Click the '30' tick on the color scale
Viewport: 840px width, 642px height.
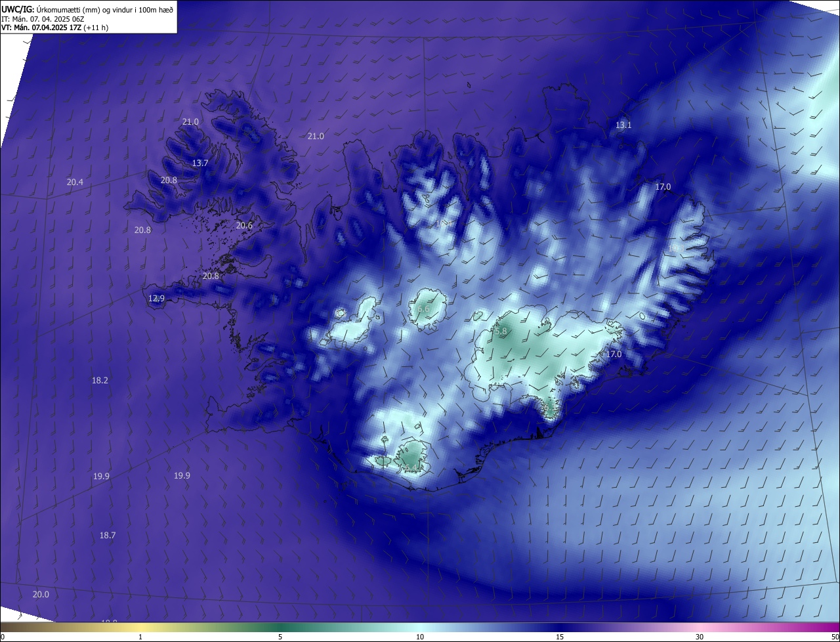point(700,637)
